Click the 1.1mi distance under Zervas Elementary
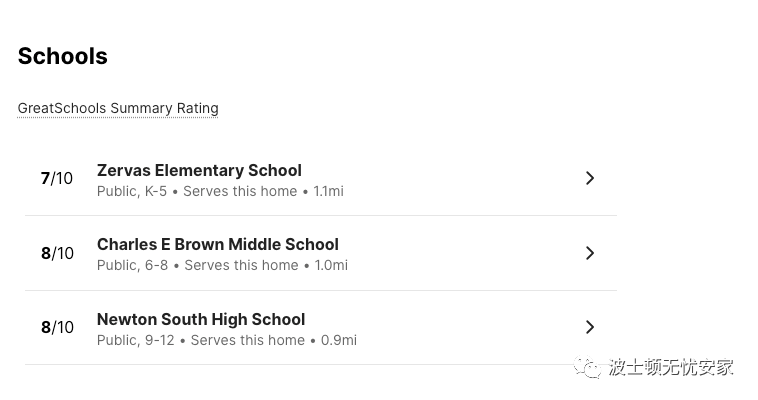Image resolution: width=758 pixels, height=400 pixels. coord(328,191)
